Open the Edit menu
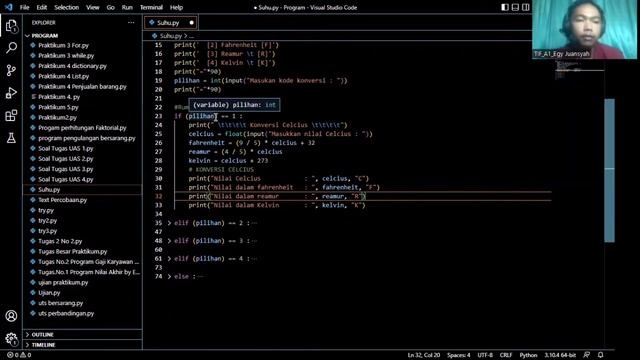The height and width of the screenshot is (360, 640). [x=42, y=7]
